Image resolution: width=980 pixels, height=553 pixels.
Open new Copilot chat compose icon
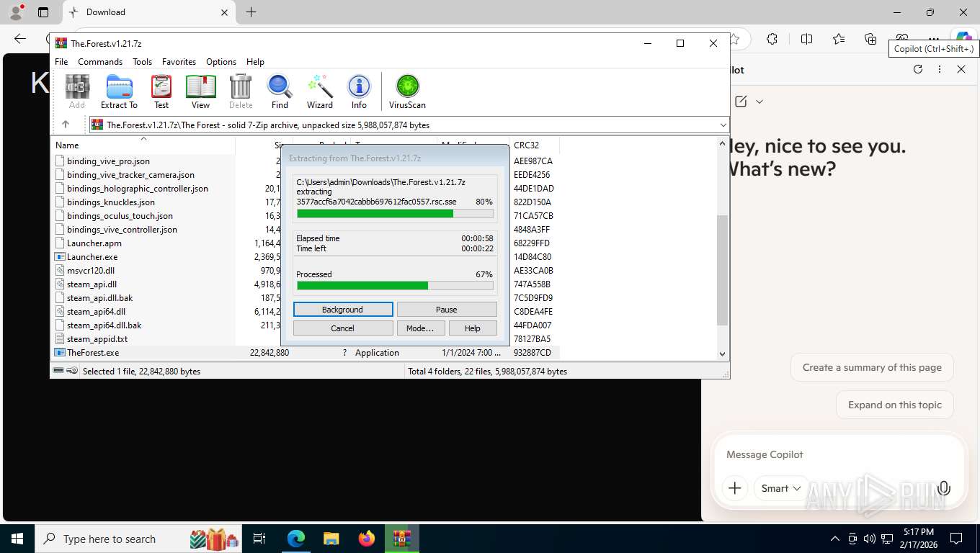pyautogui.click(x=741, y=102)
